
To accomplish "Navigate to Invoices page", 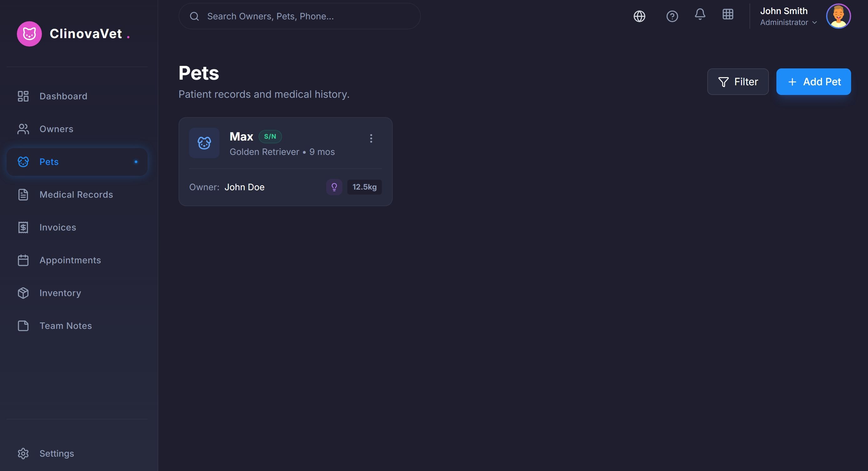I will pos(58,227).
